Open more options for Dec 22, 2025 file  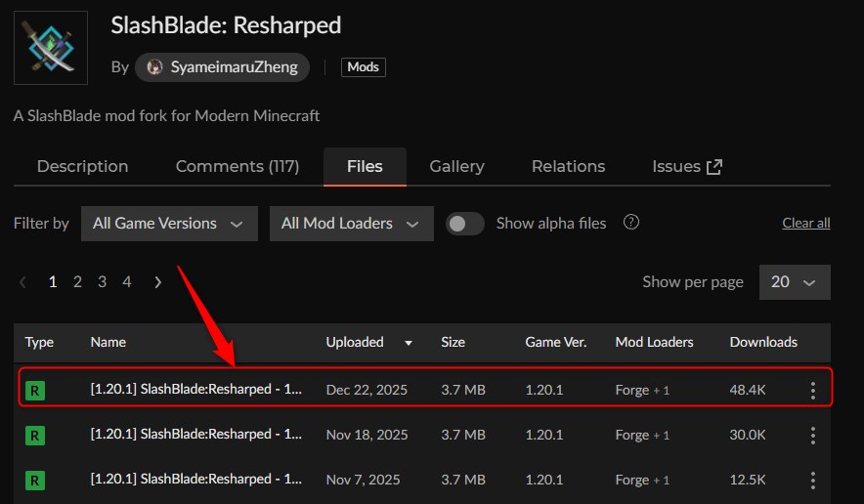(x=813, y=390)
